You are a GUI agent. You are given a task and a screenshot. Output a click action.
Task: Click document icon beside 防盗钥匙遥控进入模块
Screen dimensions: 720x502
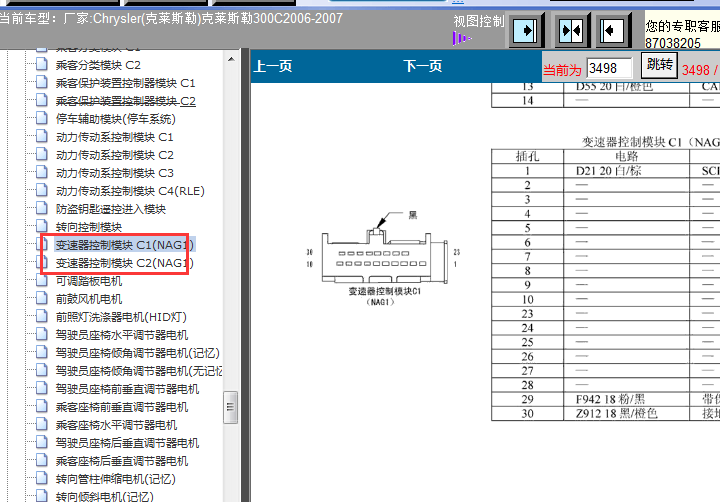click(x=41, y=208)
